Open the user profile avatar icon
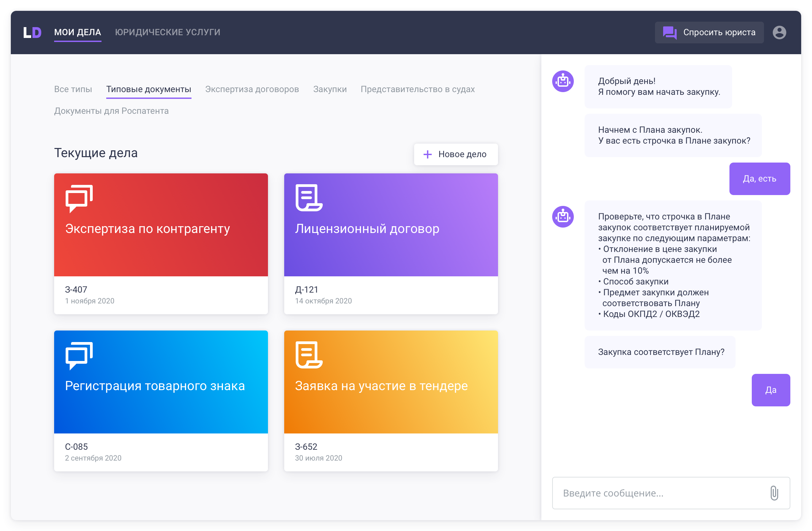The height and width of the screenshot is (531, 812). (779, 33)
